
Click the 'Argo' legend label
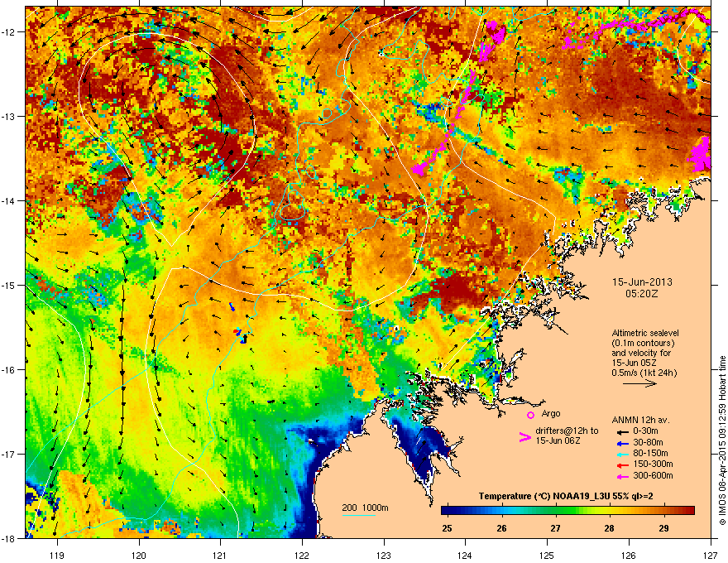(551, 413)
